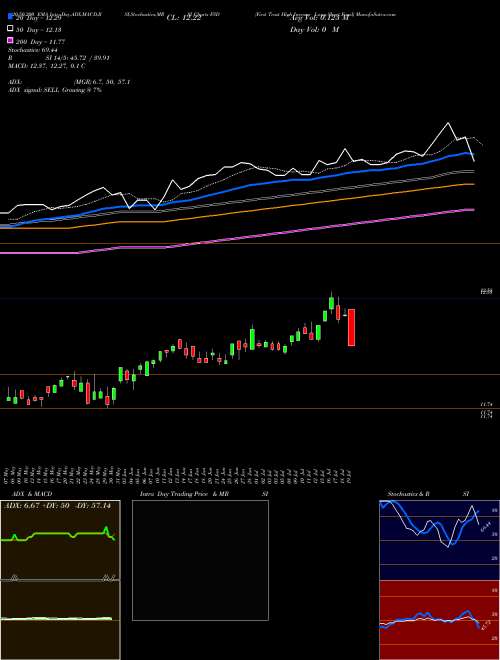Click the 'CL: 12.22' closing price value
The height and width of the screenshot is (660, 500).
click(x=185, y=18)
